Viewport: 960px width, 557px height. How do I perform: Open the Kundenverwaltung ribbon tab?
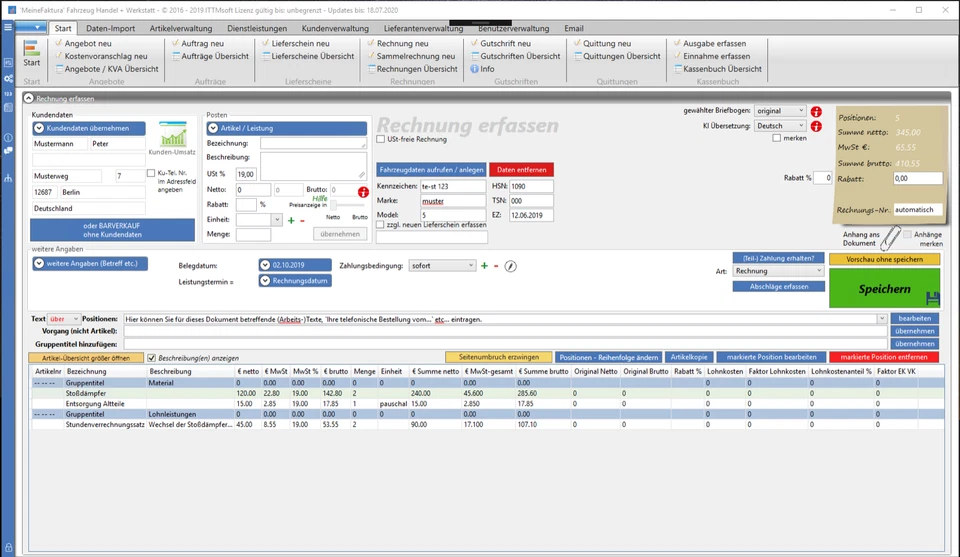click(335, 29)
